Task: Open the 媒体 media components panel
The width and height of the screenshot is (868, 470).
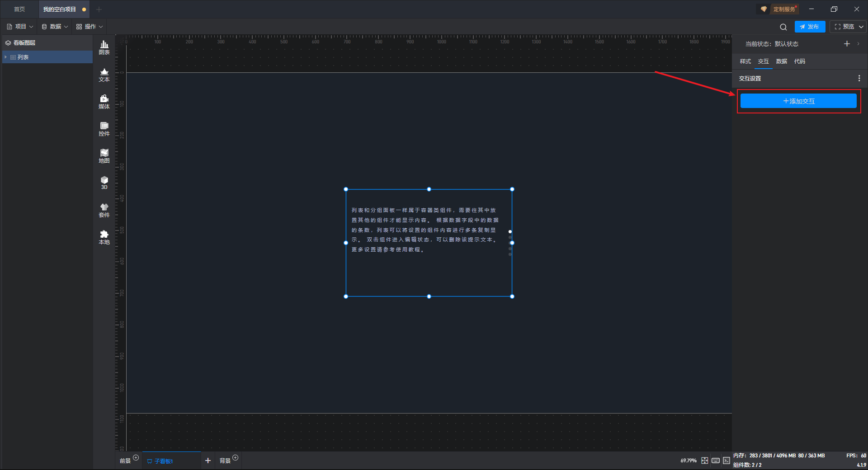Action: pyautogui.click(x=104, y=102)
